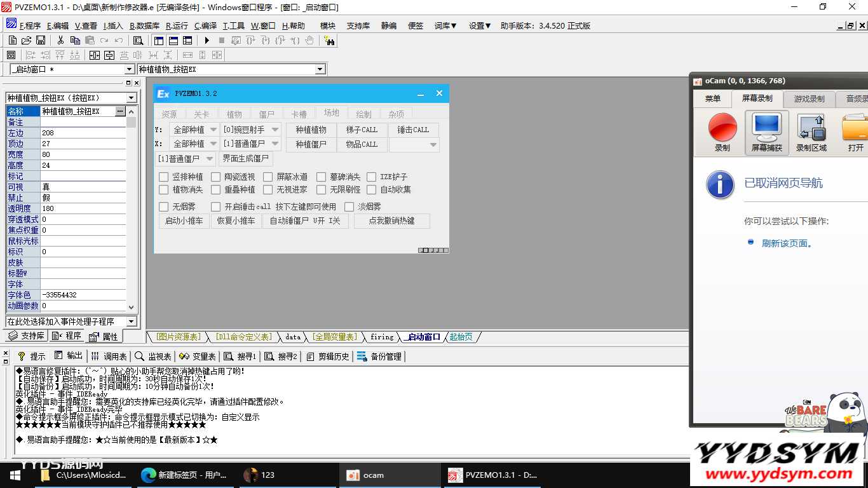Click the Open file folder icon
The width and height of the screenshot is (868, 488).
[27, 41]
